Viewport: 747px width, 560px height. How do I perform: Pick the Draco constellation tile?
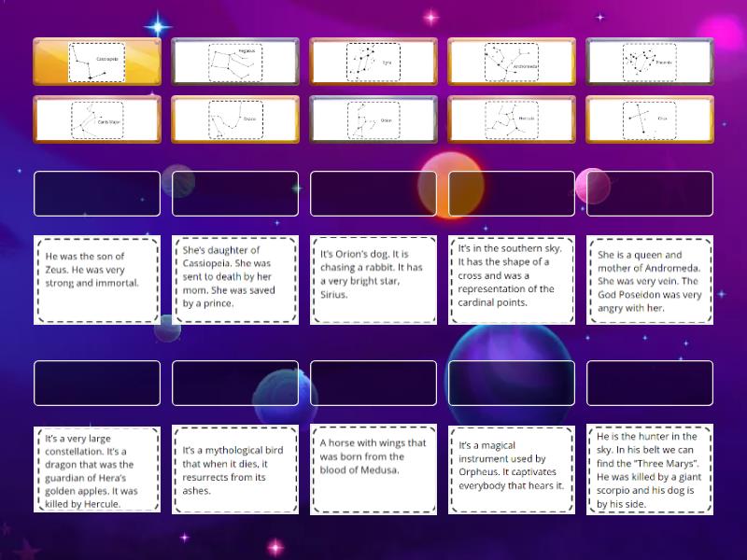point(235,119)
